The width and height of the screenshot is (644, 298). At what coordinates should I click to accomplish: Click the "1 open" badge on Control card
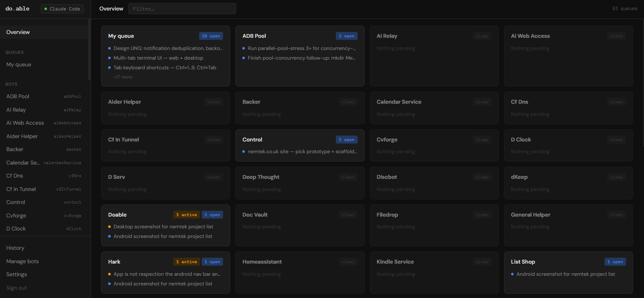[347, 139]
